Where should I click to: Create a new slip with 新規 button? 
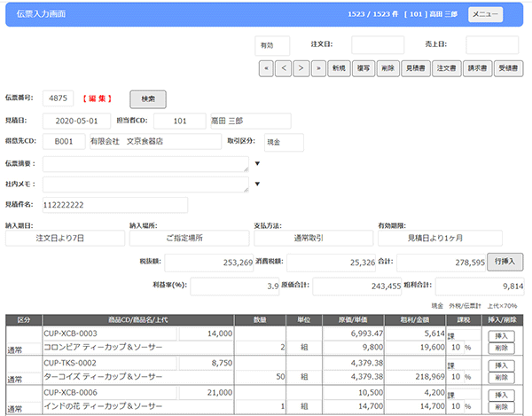[339, 68]
